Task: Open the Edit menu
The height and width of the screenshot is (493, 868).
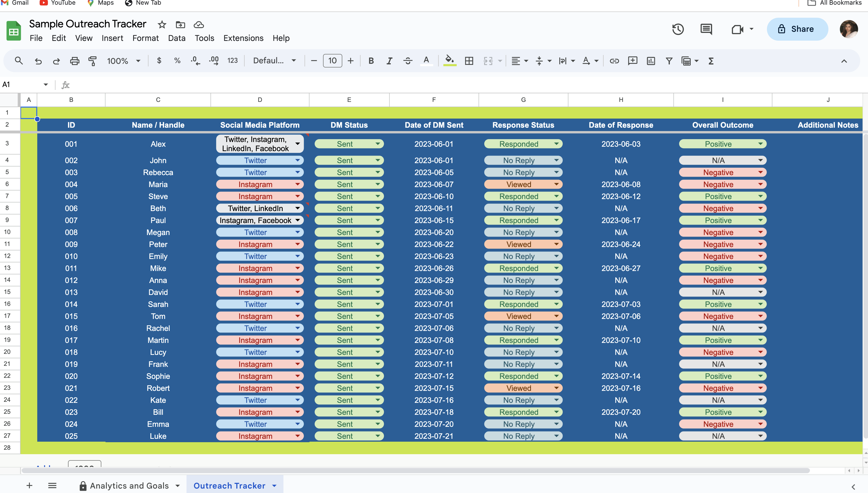Action: 59,38
